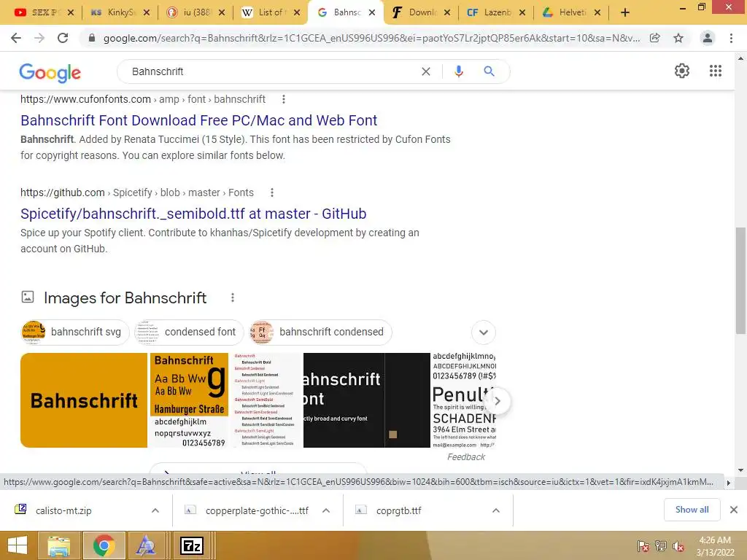Open new browser tab
Image resolution: width=747 pixels, height=560 pixels.
point(625,13)
